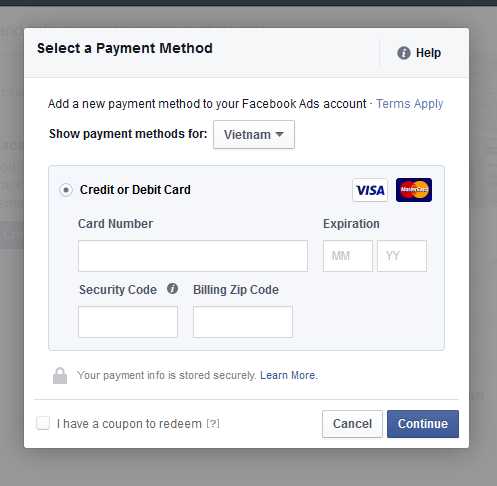Open the coupon [?] help marker

coord(213,424)
